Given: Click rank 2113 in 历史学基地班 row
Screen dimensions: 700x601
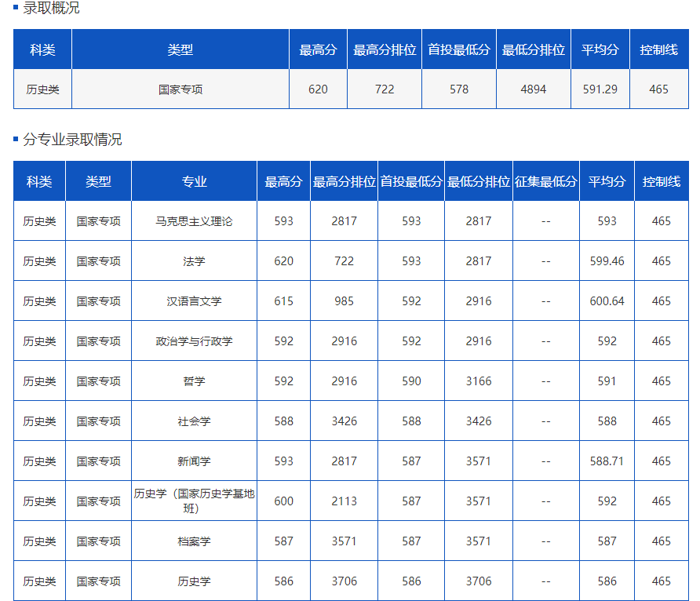Looking at the screenshot, I should (x=344, y=501).
